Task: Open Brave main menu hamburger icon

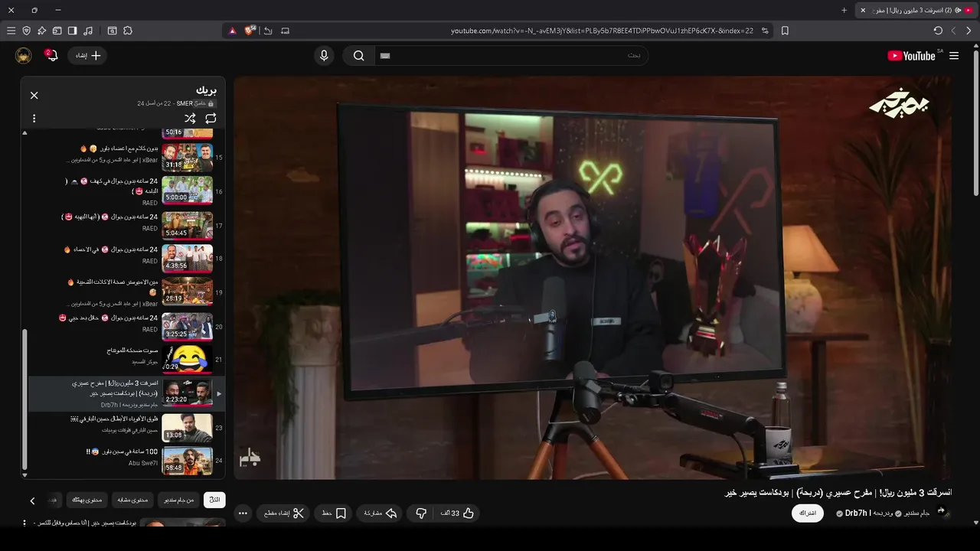Action: tap(11, 31)
